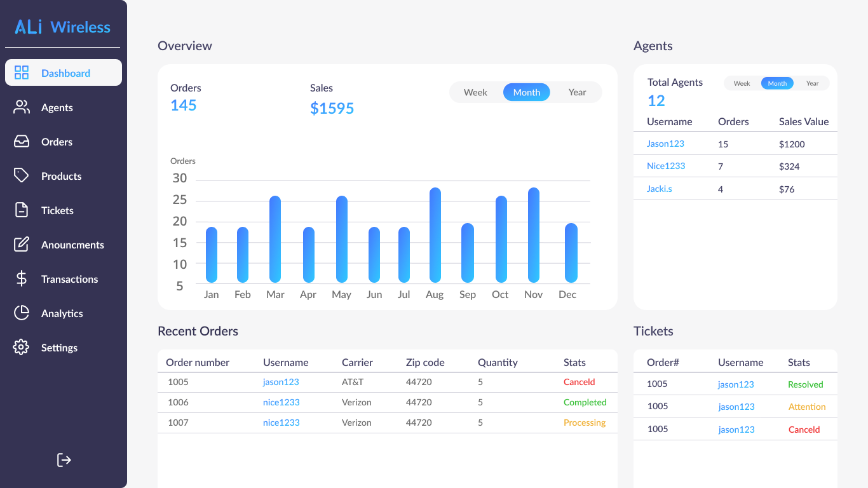Open agent profile Jason123
The image size is (868, 488).
tap(665, 144)
